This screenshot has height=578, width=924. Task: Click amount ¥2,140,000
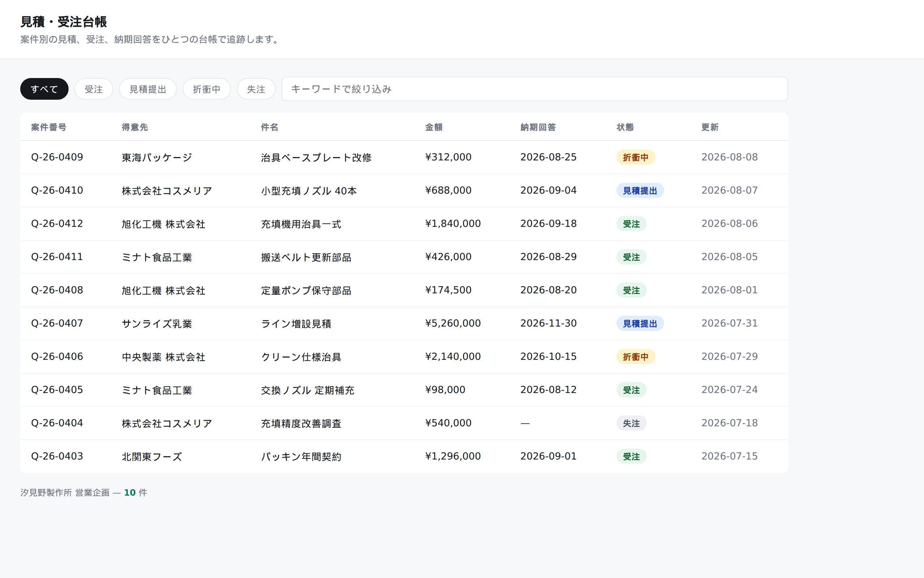point(453,357)
